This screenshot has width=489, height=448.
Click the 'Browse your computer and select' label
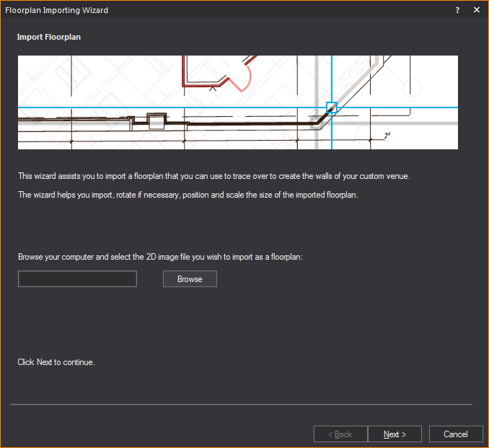[160, 257]
